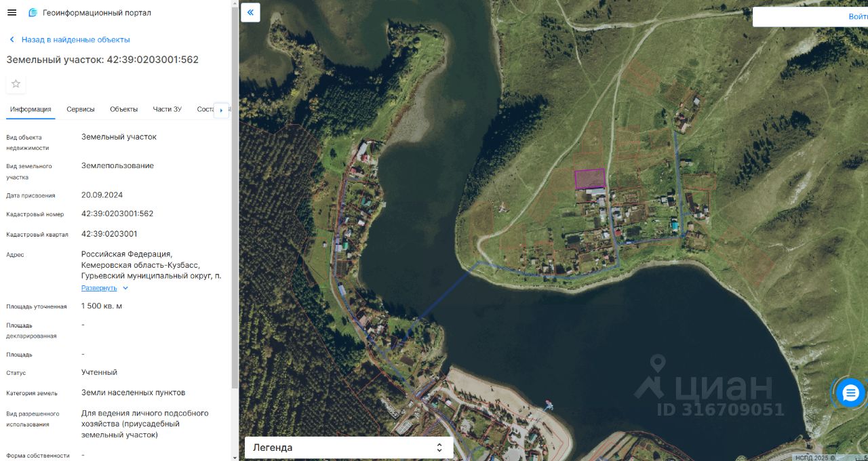Image resolution: width=868 pixels, height=461 pixels.
Task: Select the highlighted magenta parcel on map
Action: point(589,178)
